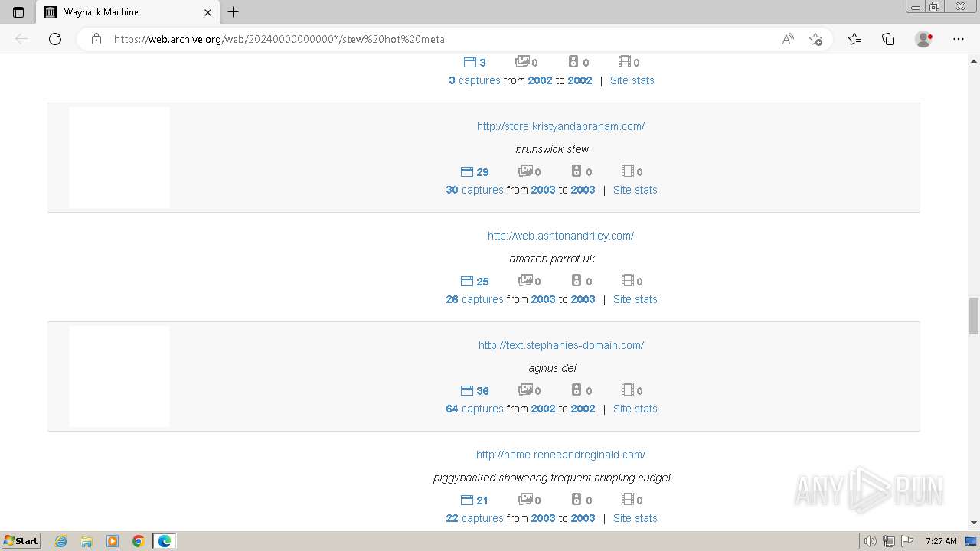Screen dimensions: 980x551
Task: Click audio count icon in brunswick stew row
Action: (x=581, y=171)
